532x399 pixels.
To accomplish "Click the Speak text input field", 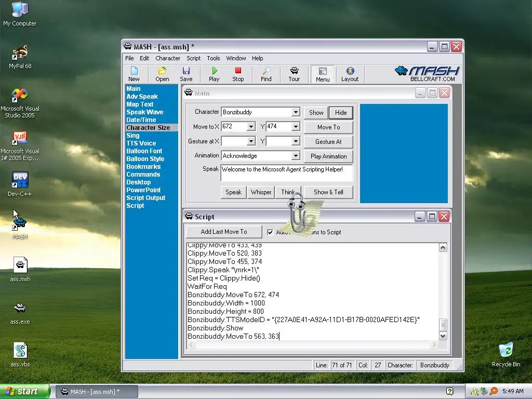I will tap(287, 173).
